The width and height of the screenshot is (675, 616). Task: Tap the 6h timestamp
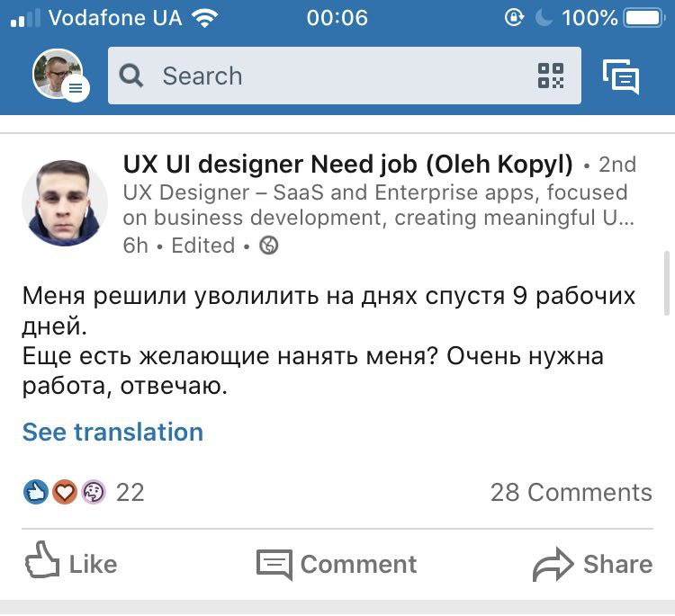135,246
